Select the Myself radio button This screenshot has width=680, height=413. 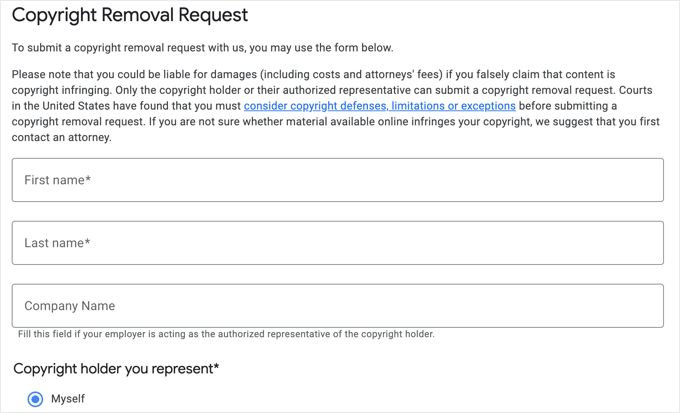pyautogui.click(x=35, y=399)
